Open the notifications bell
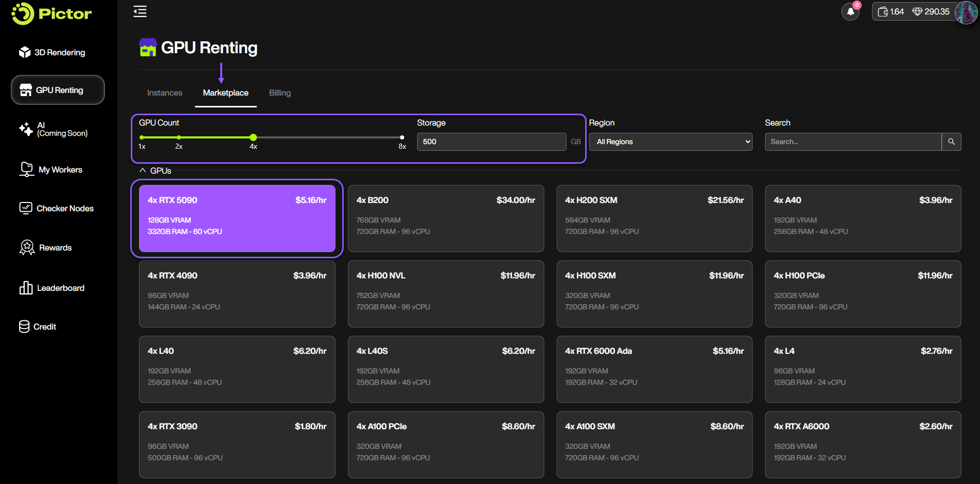 (850, 11)
